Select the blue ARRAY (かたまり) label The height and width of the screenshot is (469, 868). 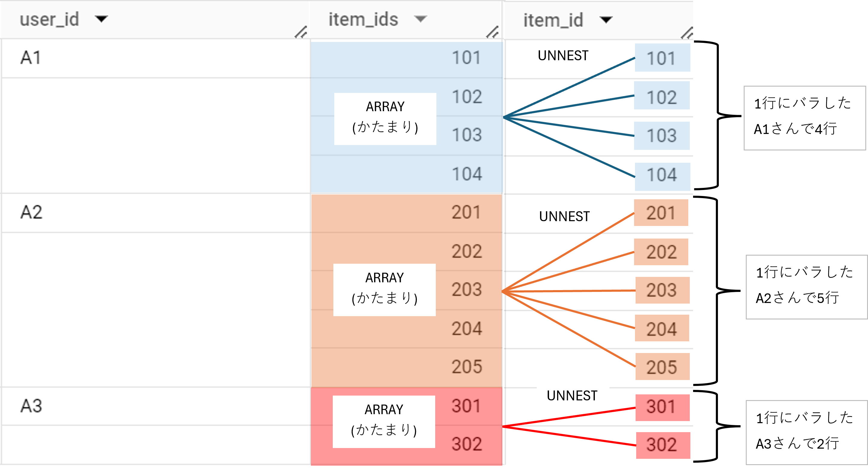pos(385,118)
